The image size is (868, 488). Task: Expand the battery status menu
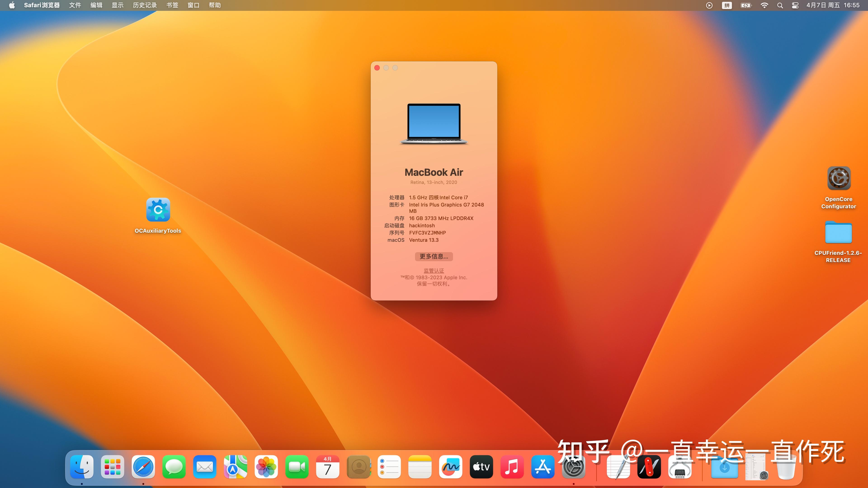[746, 5]
